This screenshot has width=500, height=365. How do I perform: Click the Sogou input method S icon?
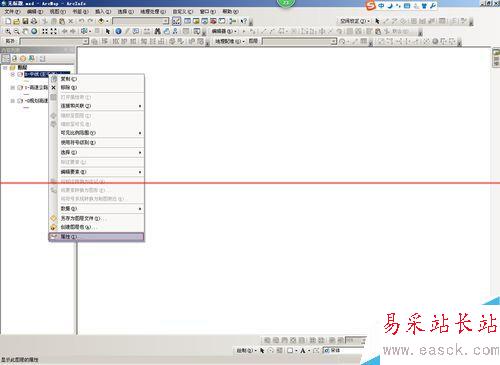[x=370, y=6]
